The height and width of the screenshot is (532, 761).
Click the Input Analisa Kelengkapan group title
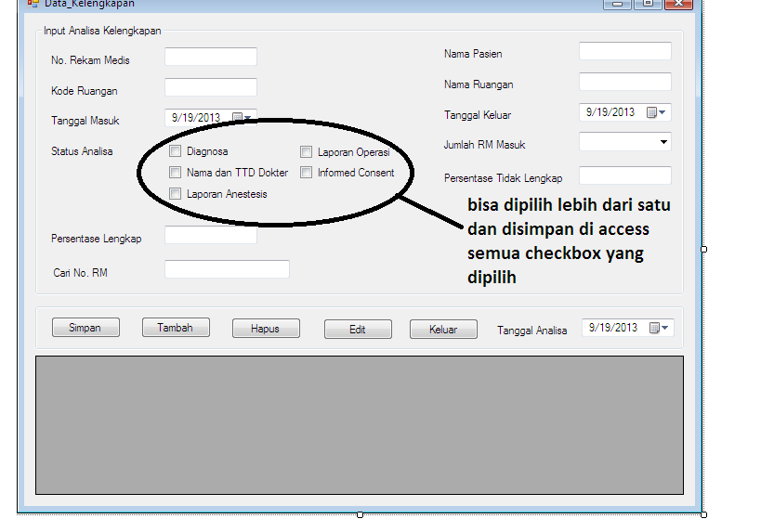click(x=102, y=31)
